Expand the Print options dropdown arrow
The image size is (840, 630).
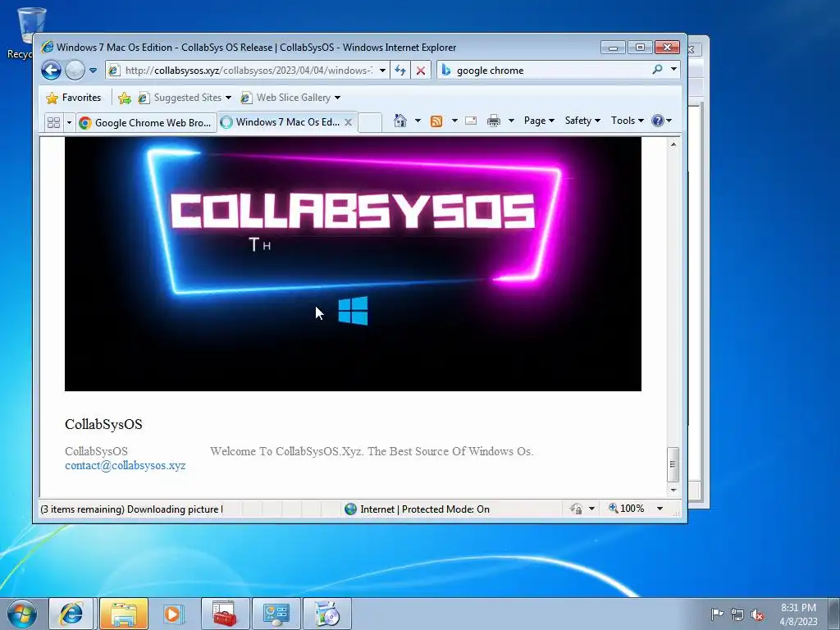(x=511, y=121)
